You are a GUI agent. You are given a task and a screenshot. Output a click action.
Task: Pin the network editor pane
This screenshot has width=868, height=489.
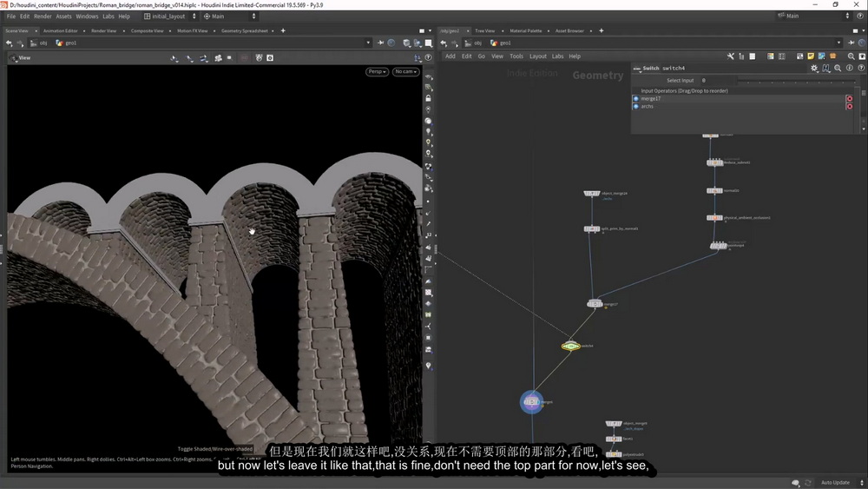coord(851,43)
